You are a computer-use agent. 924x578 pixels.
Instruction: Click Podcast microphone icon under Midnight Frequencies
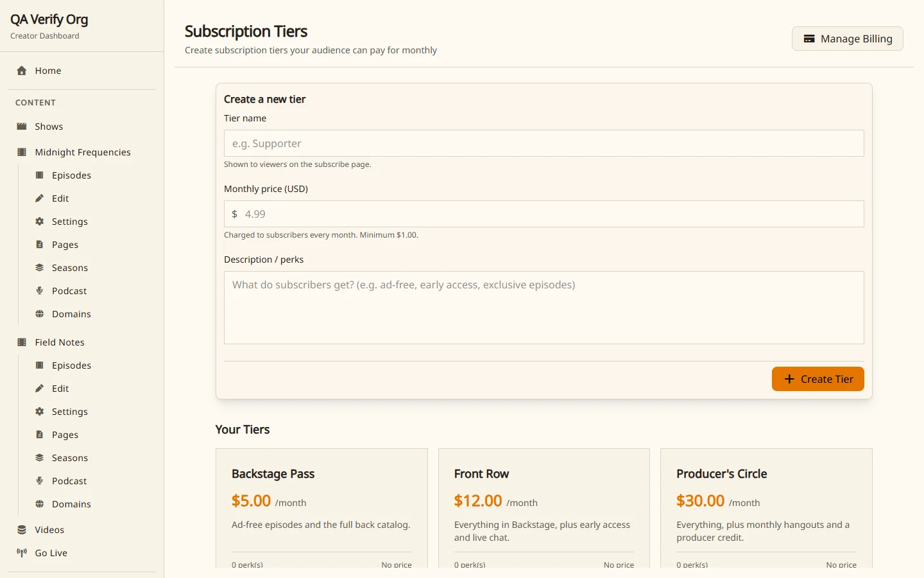pyautogui.click(x=39, y=291)
